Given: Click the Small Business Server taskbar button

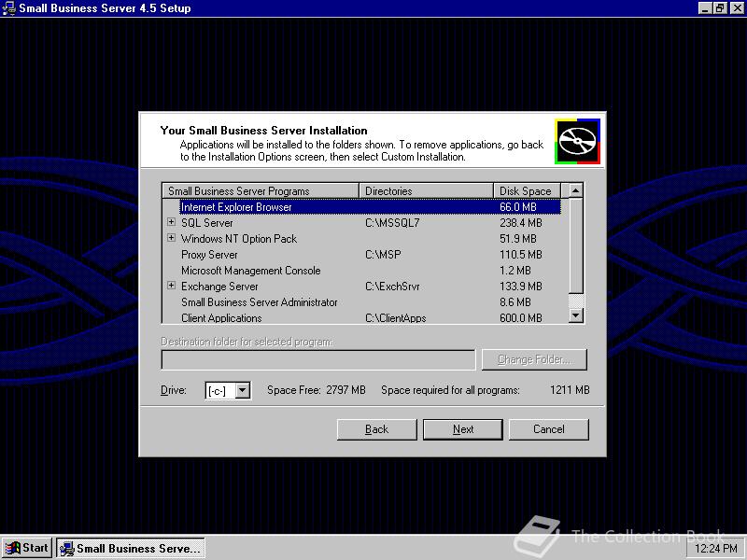Looking at the screenshot, I should tap(131, 548).
